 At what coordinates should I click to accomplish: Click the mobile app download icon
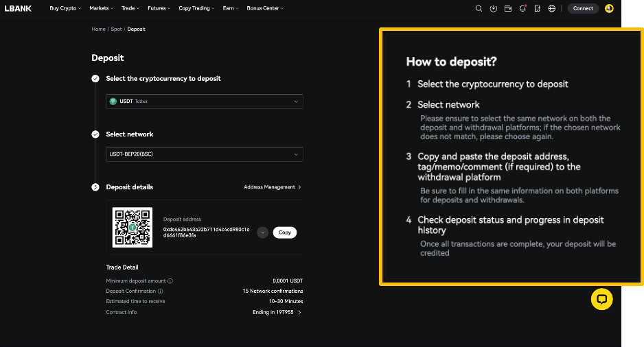[x=537, y=8]
